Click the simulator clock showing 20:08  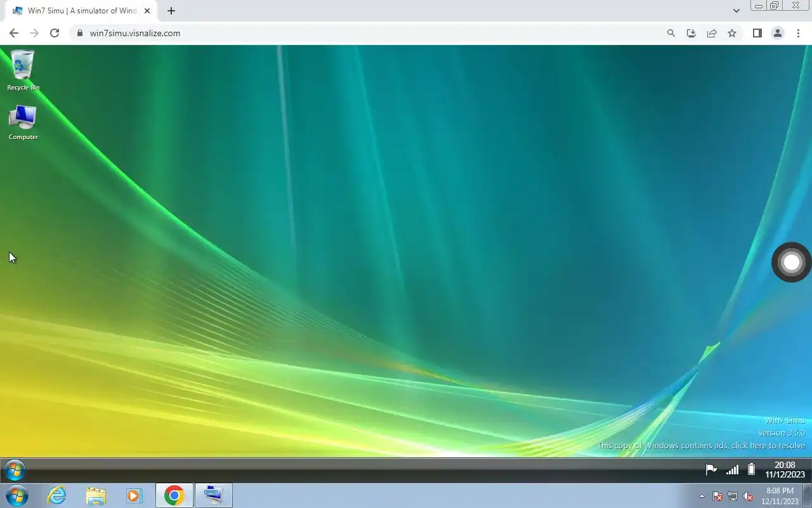tap(785, 470)
